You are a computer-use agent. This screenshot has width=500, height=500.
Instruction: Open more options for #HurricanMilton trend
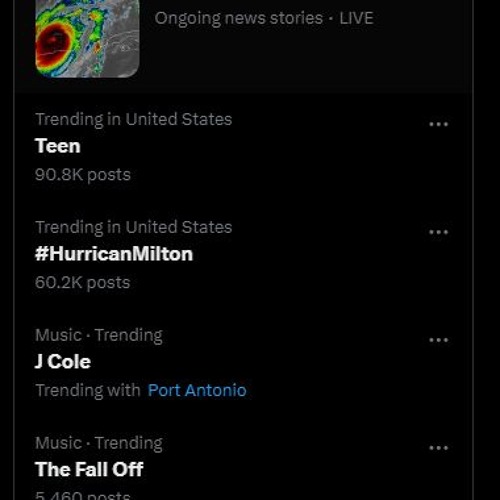438,232
